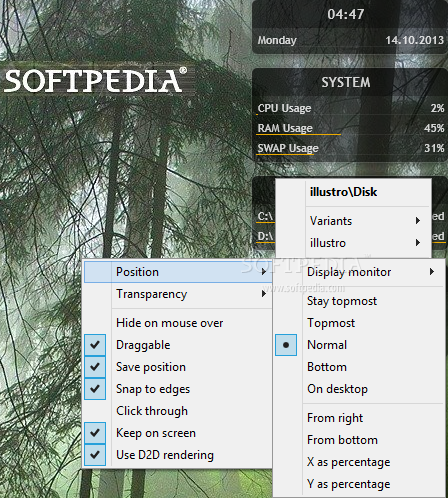Click the arrow beside Variants
Image resolution: width=448 pixels, height=498 pixels.
tap(418, 220)
